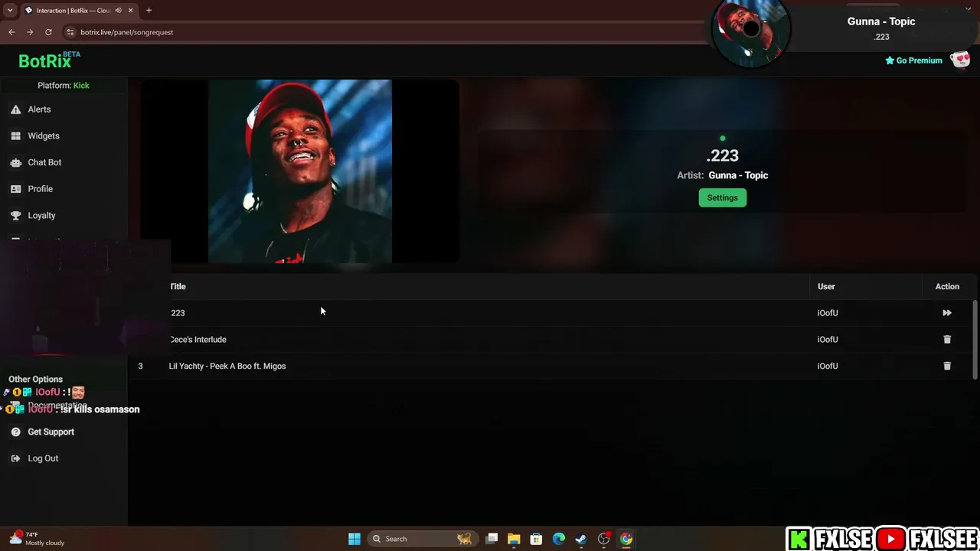
Task: Open File Explorer from the taskbar
Action: click(514, 539)
